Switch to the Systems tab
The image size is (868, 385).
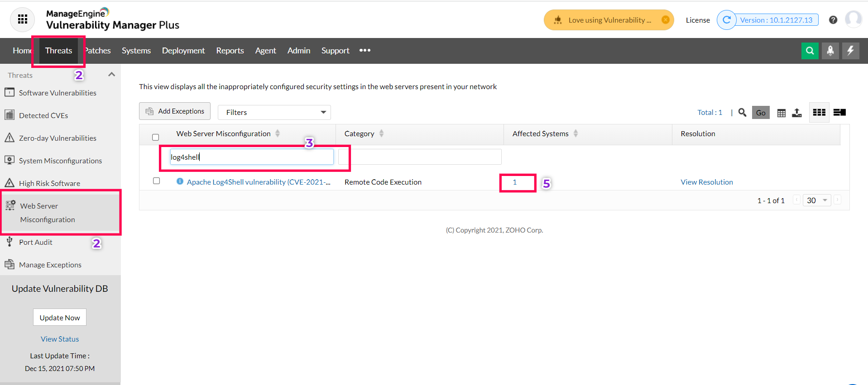pos(136,51)
